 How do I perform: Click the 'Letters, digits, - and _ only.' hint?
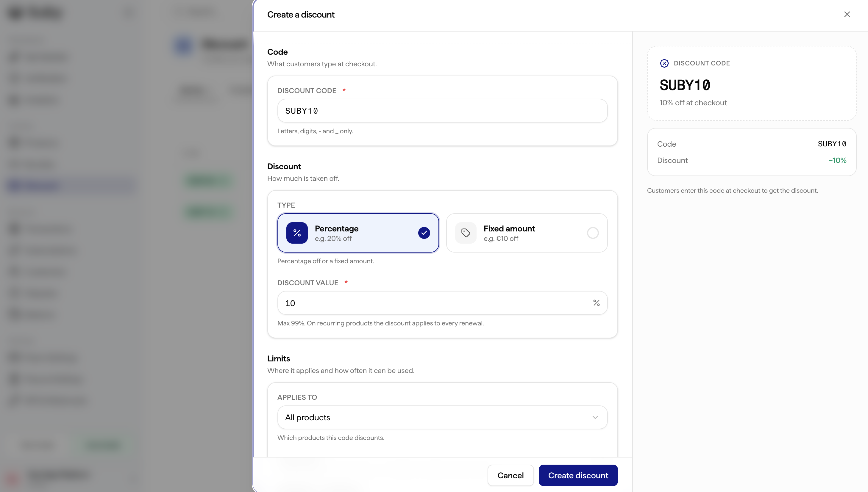tap(315, 131)
